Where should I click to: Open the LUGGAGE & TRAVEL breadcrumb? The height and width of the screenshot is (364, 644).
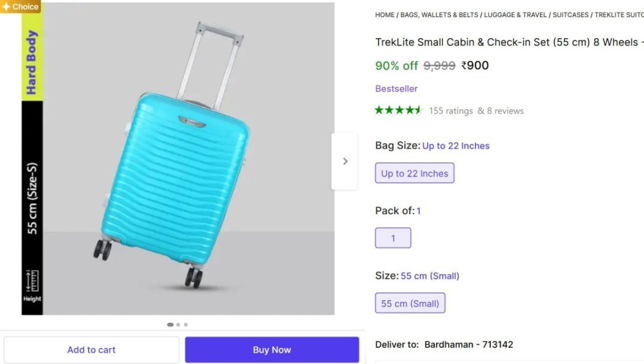tap(515, 15)
